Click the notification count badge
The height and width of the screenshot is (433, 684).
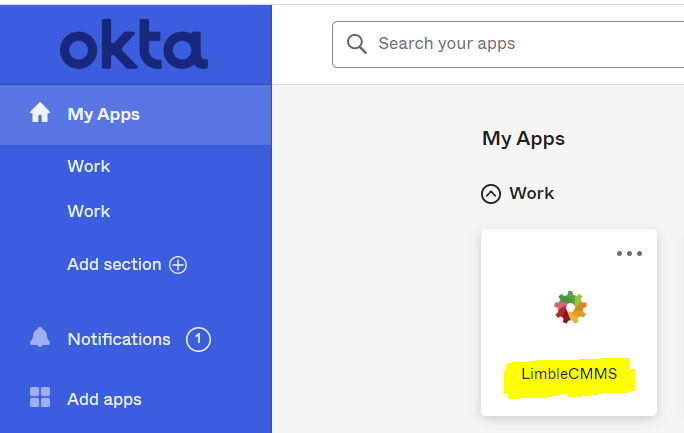point(198,340)
